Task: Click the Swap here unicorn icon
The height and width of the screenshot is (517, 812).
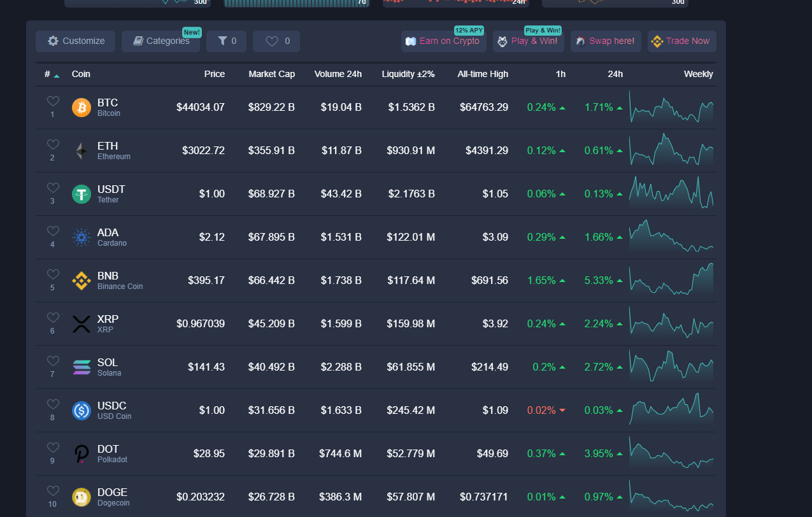Action: point(580,41)
